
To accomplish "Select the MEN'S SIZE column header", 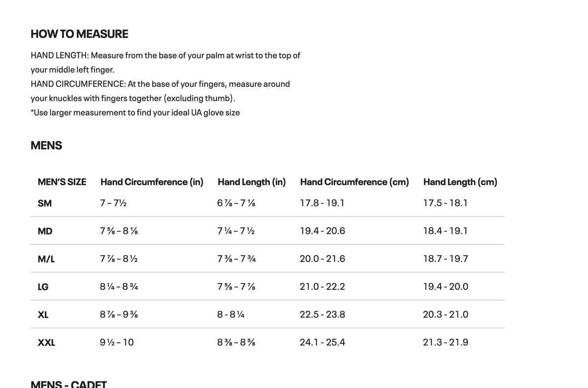I will 62,182.
